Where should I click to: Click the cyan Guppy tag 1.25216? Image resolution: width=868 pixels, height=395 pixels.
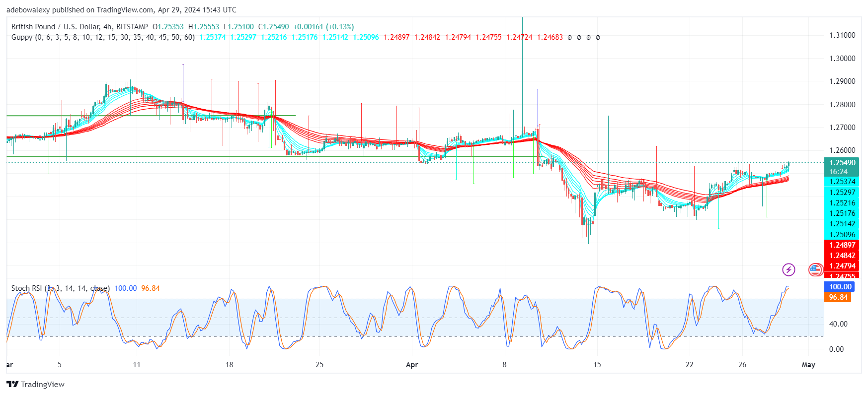pos(842,202)
